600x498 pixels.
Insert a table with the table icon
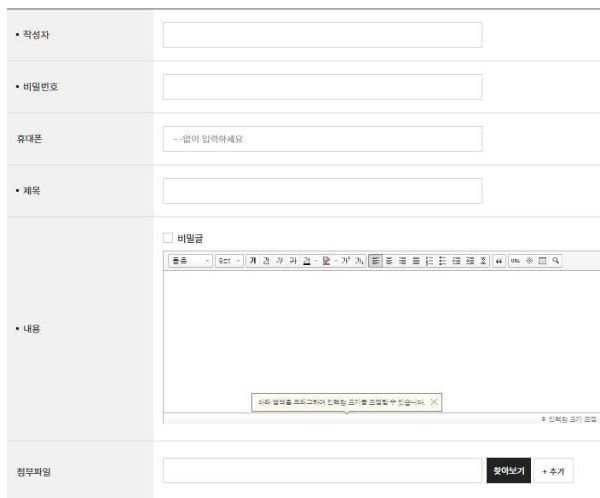(542, 261)
